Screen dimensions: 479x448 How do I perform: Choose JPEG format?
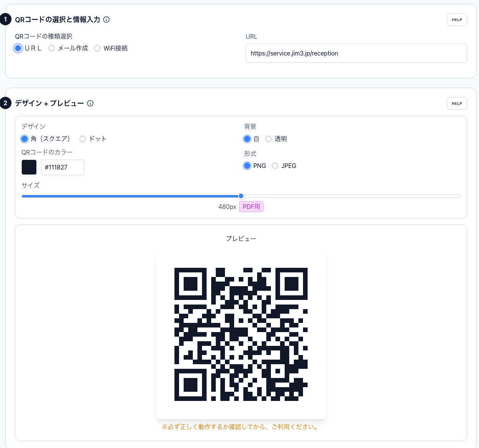click(275, 166)
